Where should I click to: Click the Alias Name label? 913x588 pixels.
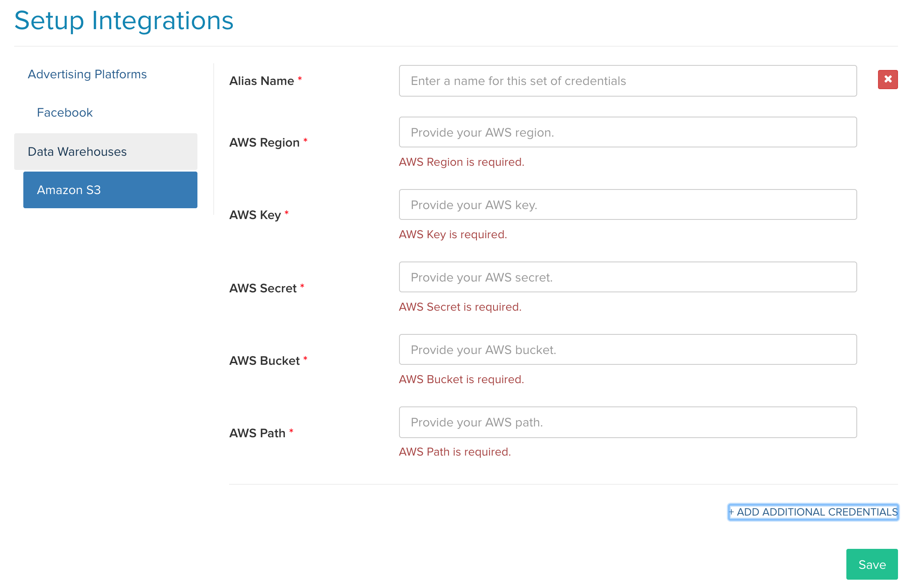(x=262, y=81)
